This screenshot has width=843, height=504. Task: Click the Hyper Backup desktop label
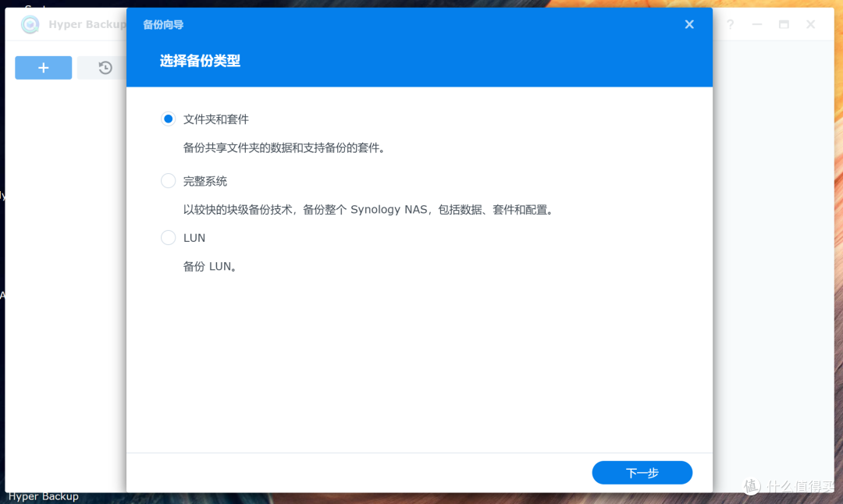pos(44,496)
